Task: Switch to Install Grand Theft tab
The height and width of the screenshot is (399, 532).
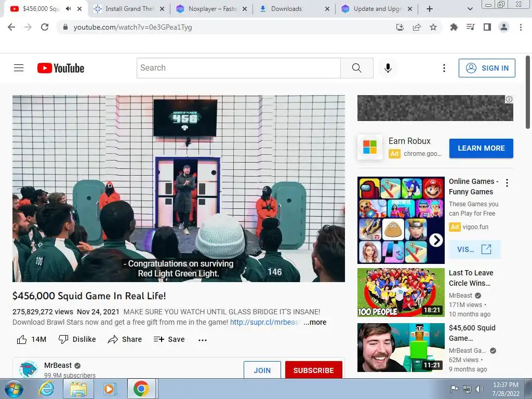Action: click(129, 9)
